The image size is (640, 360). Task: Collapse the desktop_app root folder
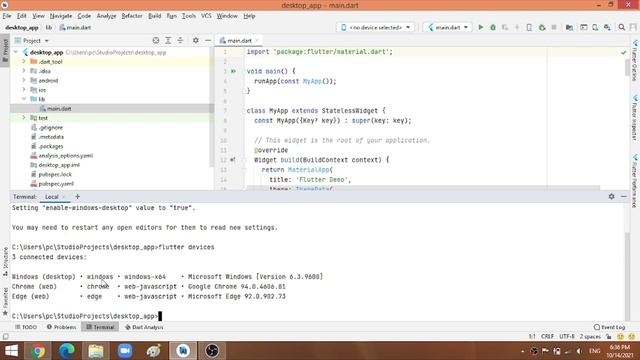tap(16, 52)
